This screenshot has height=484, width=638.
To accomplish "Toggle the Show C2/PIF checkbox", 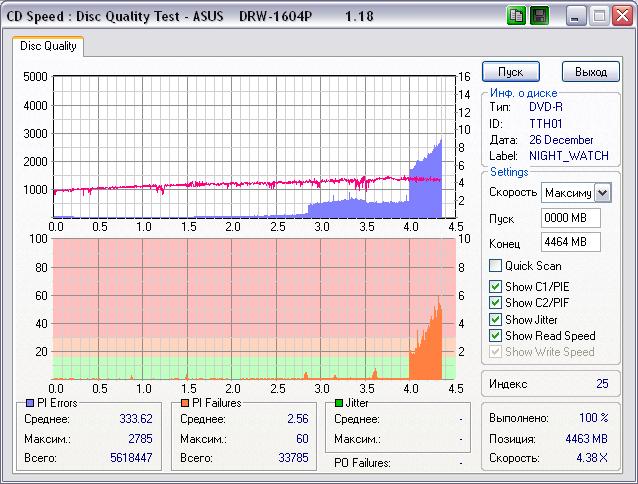I will coord(495,303).
